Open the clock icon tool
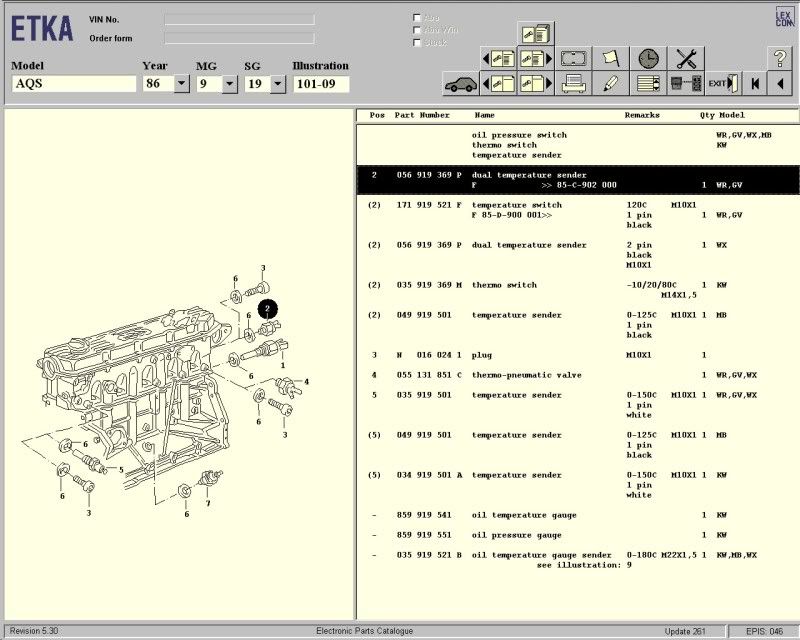The width and height of the screenshot is (800, 640). (x=648, y=59)
